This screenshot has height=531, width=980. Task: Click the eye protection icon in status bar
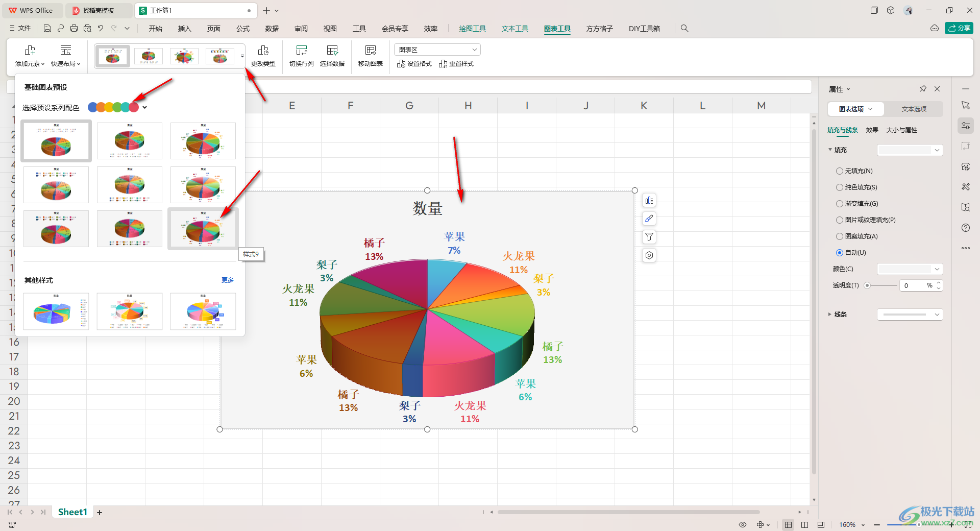(743, 525)
